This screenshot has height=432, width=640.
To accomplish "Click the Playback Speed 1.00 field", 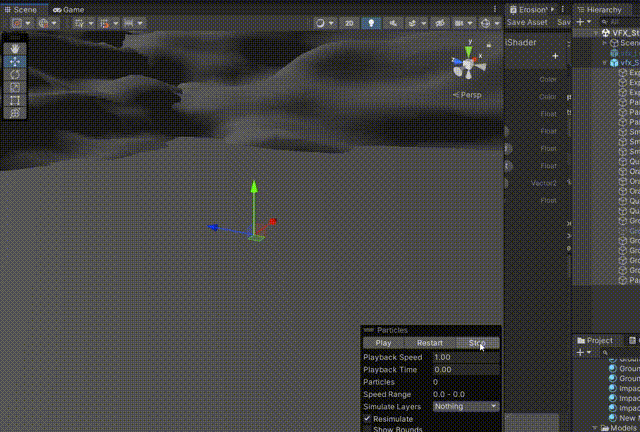I will point(466,357).
